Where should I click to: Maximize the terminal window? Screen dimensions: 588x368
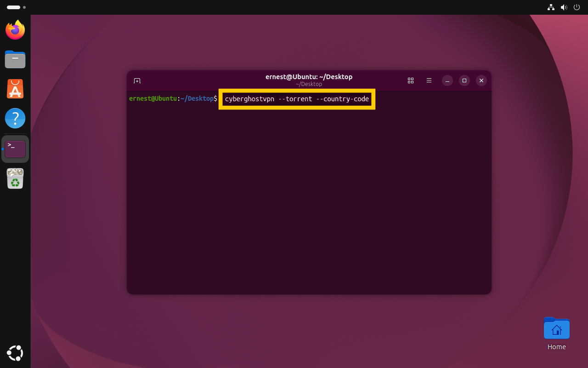[x=464, y=80]
